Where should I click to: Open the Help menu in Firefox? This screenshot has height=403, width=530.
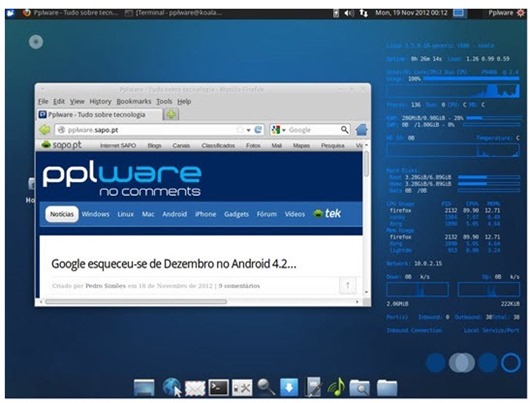(x=184, y=101)
